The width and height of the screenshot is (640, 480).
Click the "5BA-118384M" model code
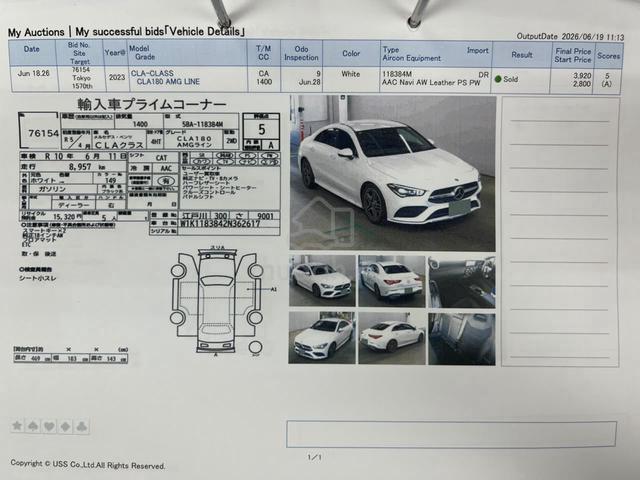pyautogui.click(x=202, y=124)
